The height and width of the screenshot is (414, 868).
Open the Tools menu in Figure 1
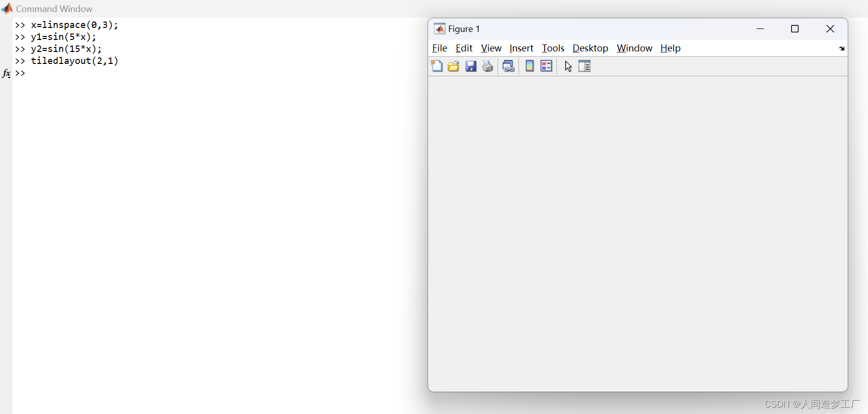tap(553, 48)
